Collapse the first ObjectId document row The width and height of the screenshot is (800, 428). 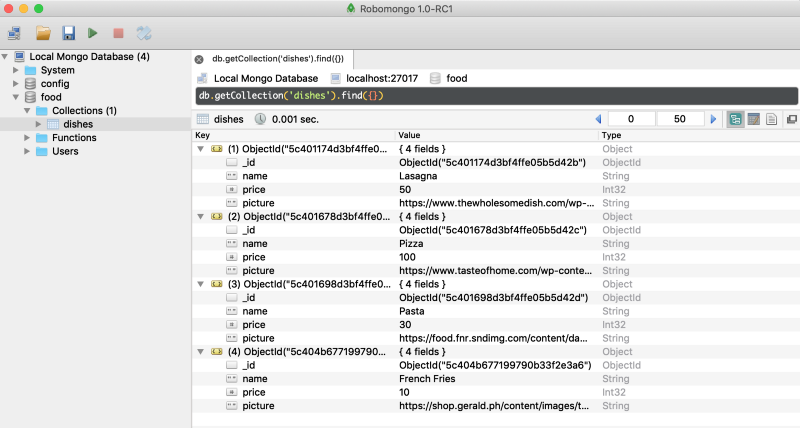[202, 148]
